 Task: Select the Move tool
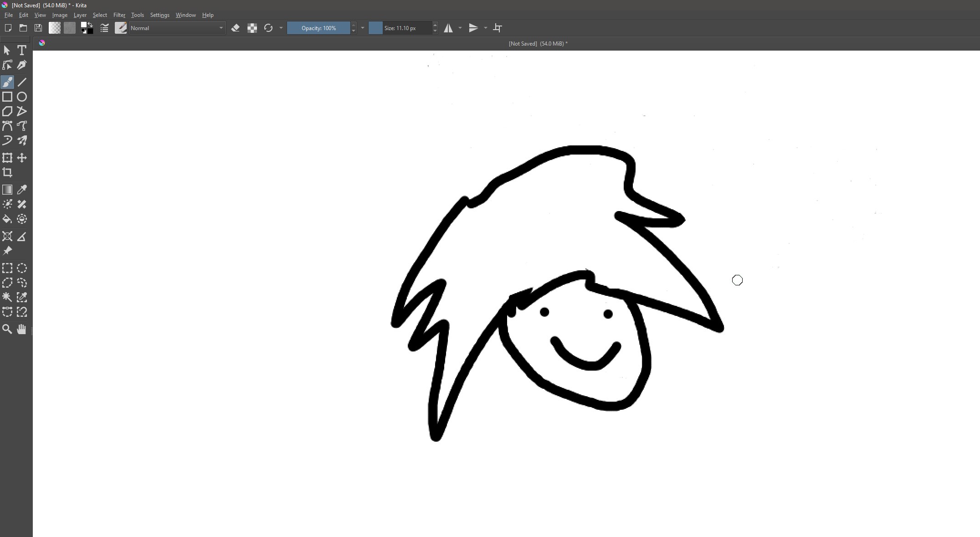[22, 158]
